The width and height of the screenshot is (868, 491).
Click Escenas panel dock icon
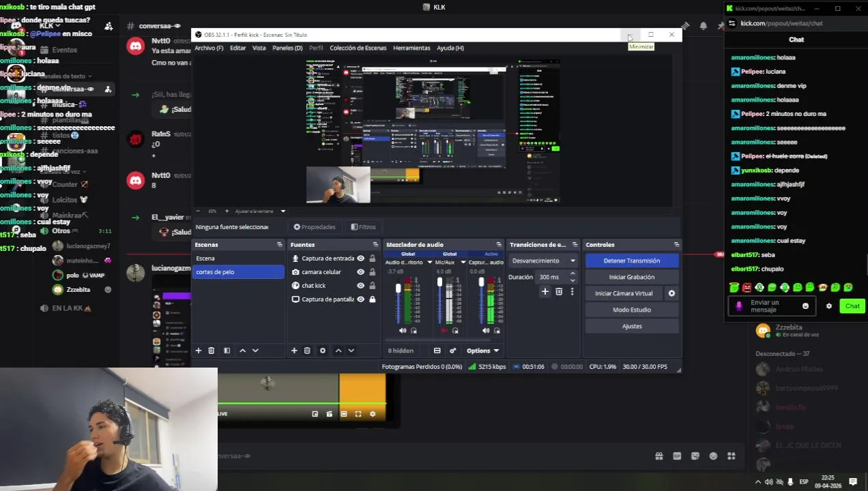[279, 245]
